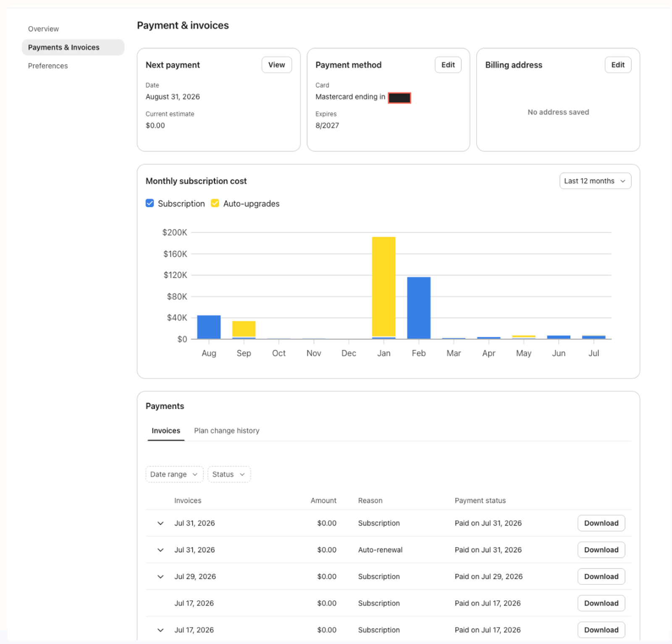Select Payments & Invoices in the sidebar
The width and height of the screenshot is (672, 644).
pyautogui.click(x=73, y=47)
